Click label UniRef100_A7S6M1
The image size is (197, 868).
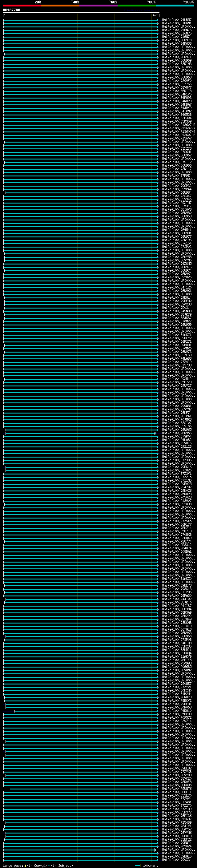[177, 152]
